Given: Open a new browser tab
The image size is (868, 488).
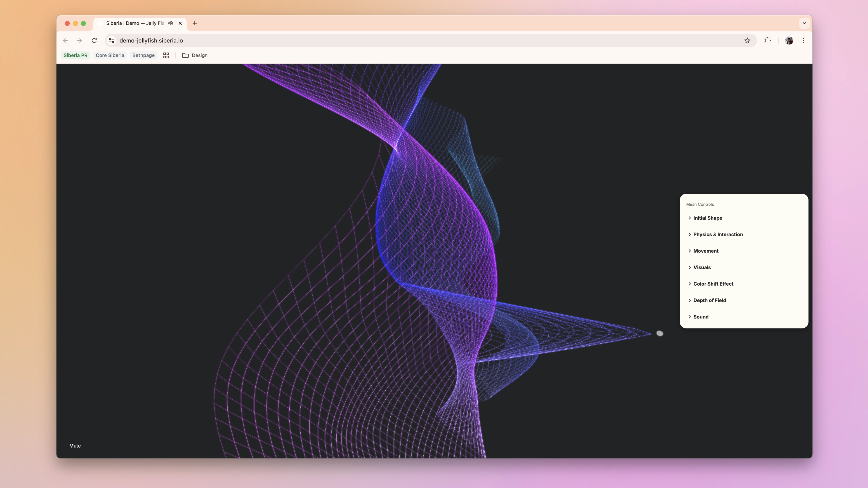Looking at the screenshot, I should point(194,23).
